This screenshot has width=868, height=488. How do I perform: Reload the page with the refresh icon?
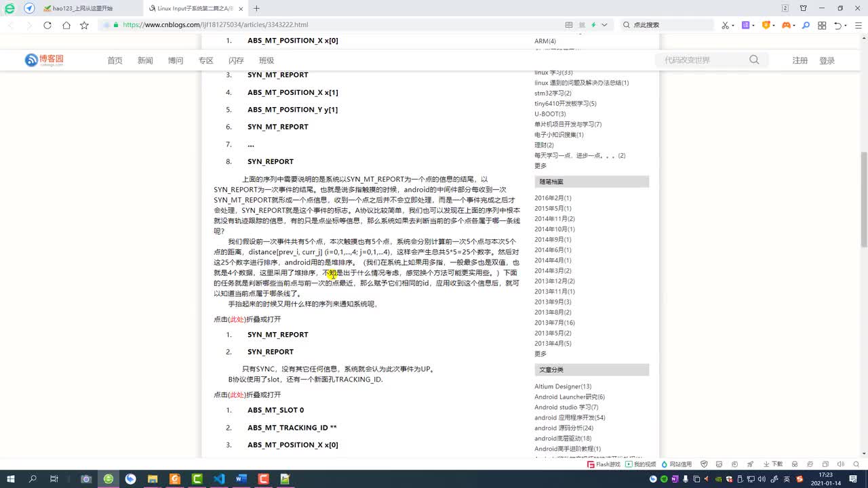pos(47,25)
